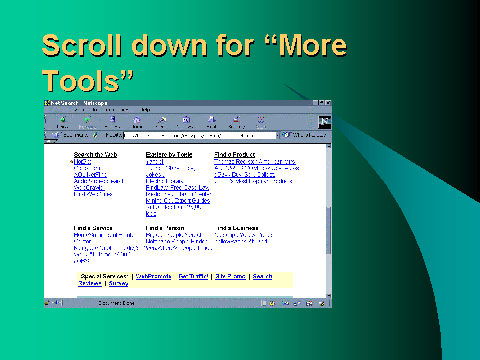Click the status bar security lock icon

click(x=47, y=303)
